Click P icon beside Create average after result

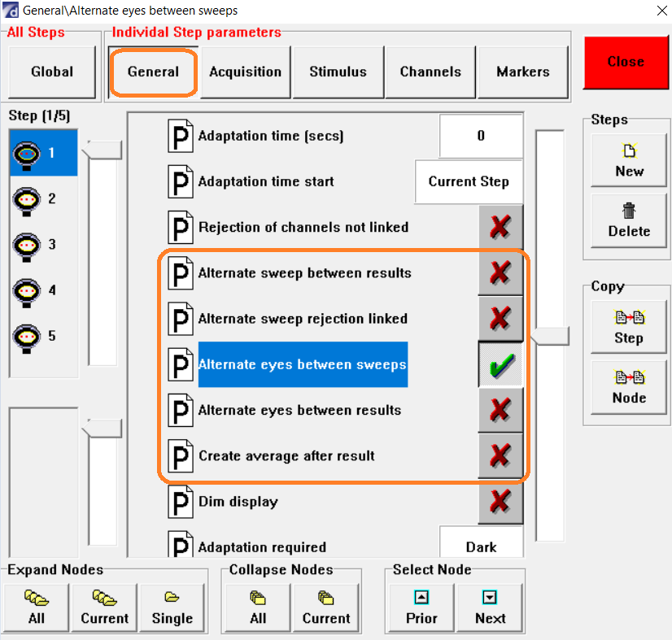coord(181,455)
